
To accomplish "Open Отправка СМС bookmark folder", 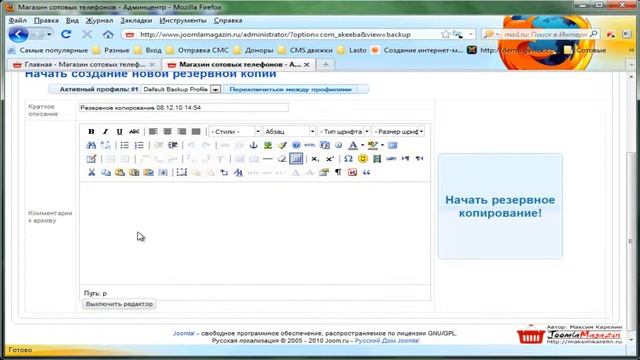I will pos(197,50).
